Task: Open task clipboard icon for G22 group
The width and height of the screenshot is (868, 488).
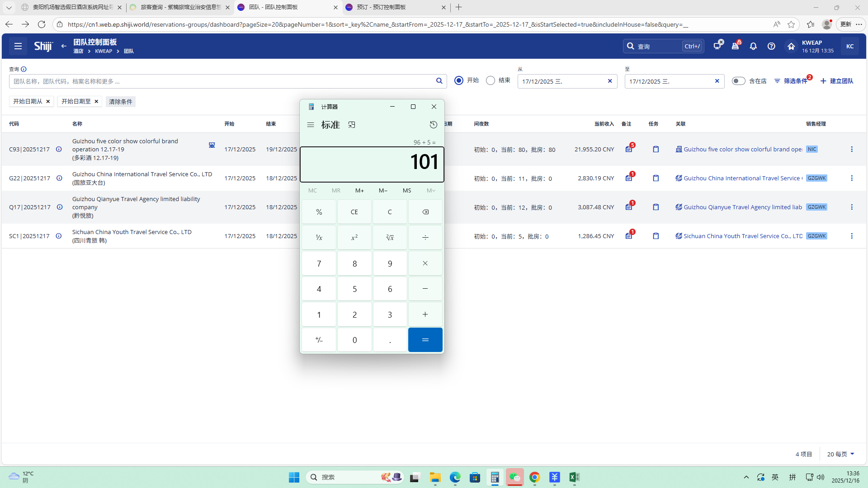Action: 656,178
